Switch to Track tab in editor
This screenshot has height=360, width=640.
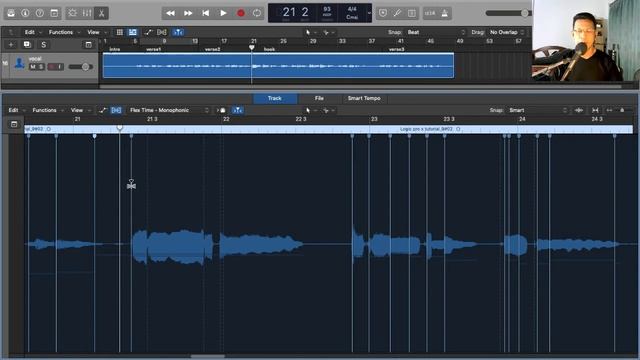(275, 98)
